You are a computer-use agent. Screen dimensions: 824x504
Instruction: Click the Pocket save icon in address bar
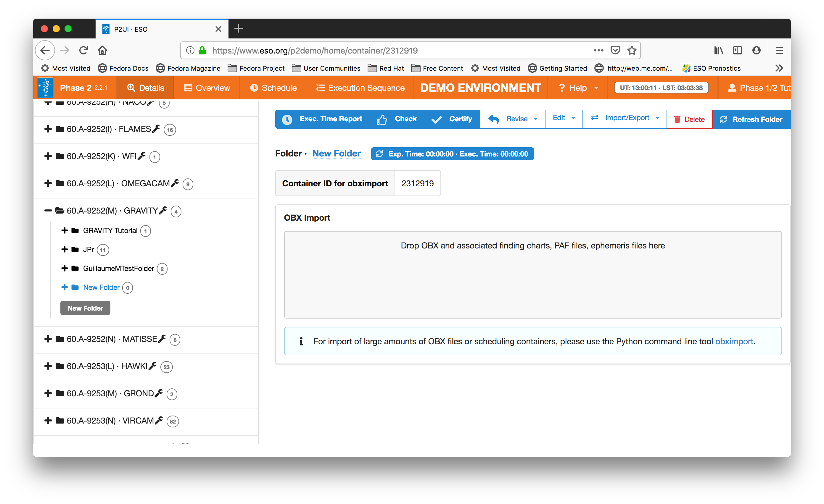coord(615,51)
